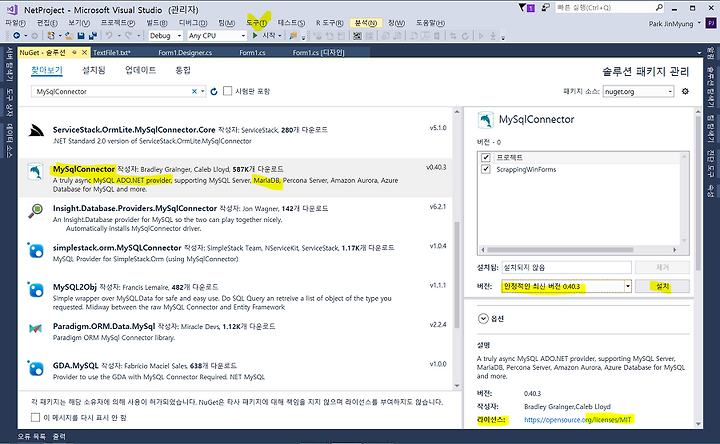Click the disabled Uninstall button

tap(663, 267)
